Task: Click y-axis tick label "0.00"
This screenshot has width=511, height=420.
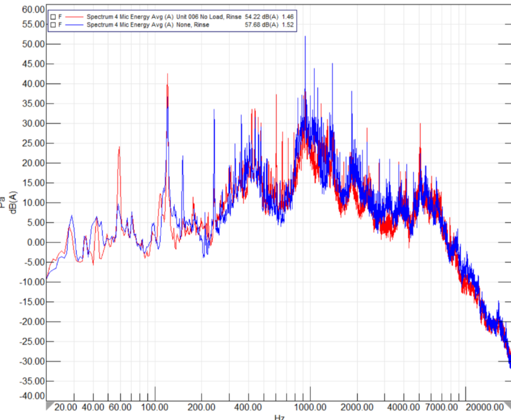Action: [36, 242]
